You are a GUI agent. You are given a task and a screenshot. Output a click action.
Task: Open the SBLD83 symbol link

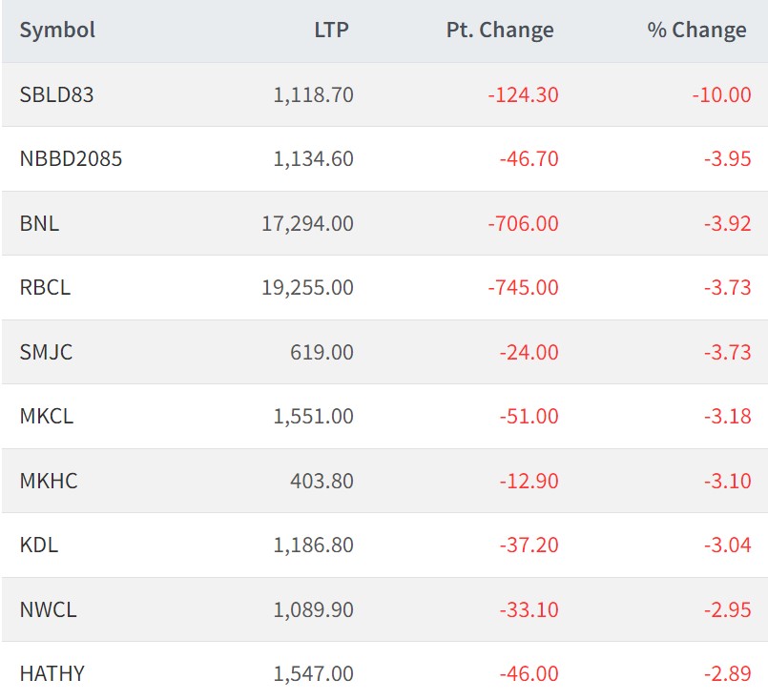[x=56, y=94]
